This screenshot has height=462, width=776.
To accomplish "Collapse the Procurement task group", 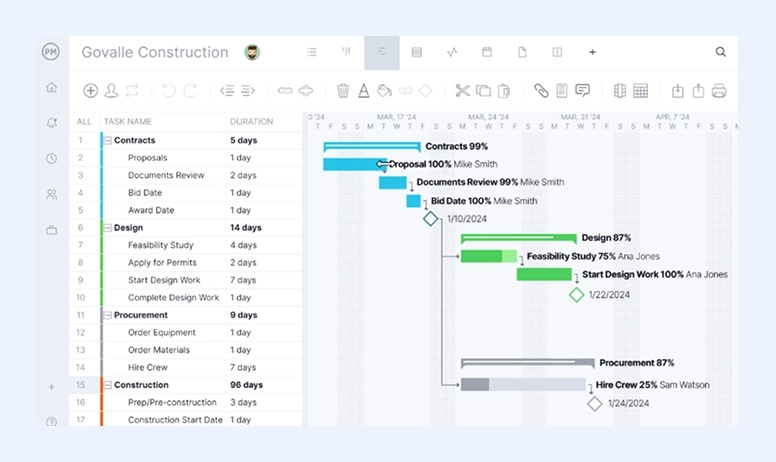I will coord(107,315).
